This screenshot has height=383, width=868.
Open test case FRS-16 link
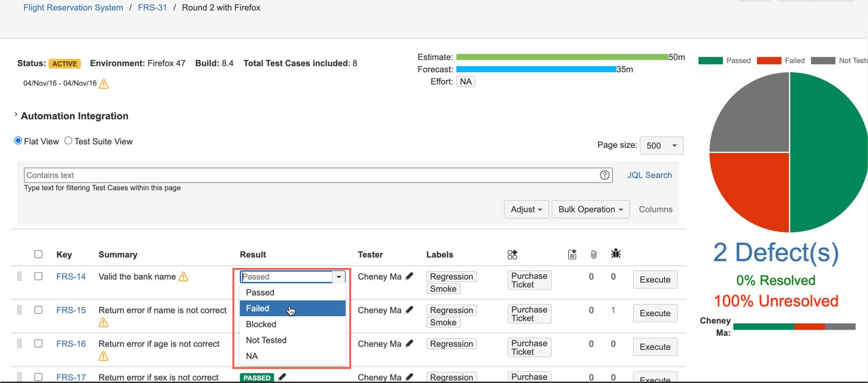[x=71, y=344]
